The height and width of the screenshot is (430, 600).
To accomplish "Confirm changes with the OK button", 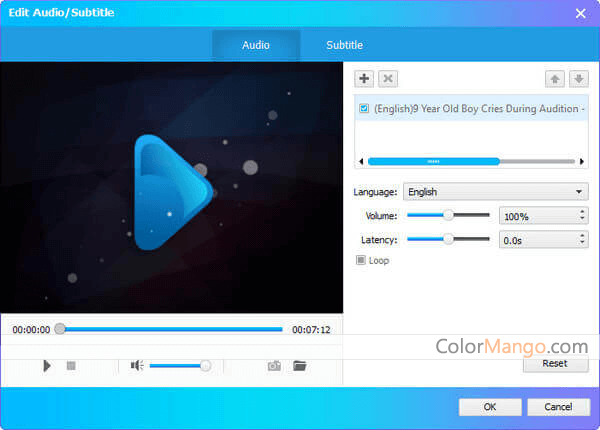I will [x=490, y=407].
